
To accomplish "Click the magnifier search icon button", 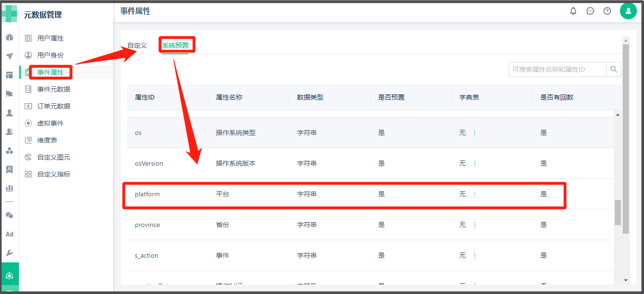I will (613, 69).
